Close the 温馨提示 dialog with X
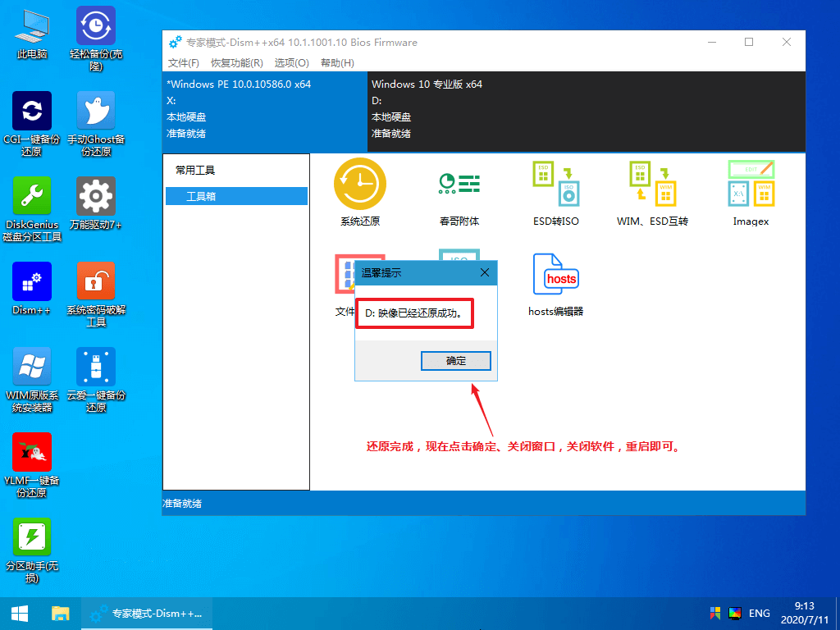 coord(485,272)
